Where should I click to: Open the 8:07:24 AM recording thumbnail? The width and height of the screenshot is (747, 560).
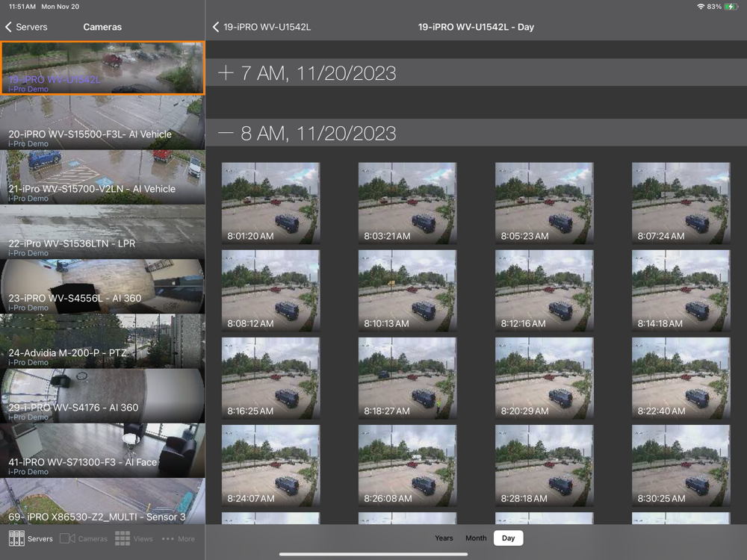(x=681, y=203)
